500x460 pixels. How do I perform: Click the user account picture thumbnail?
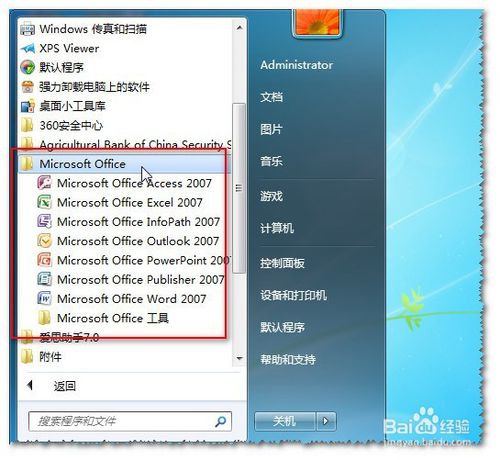tap(317, 23)
